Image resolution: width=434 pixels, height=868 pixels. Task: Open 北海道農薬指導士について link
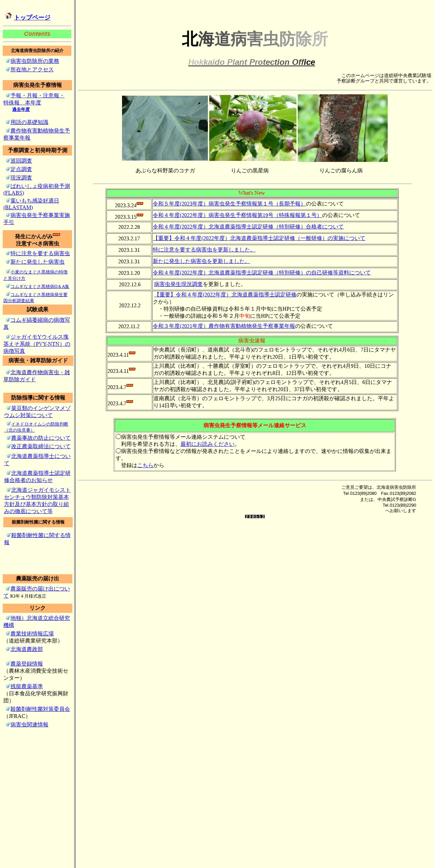37,460
